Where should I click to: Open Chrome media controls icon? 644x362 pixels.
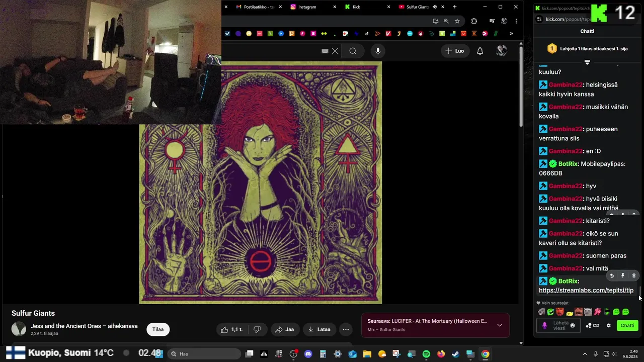point(492,21)
